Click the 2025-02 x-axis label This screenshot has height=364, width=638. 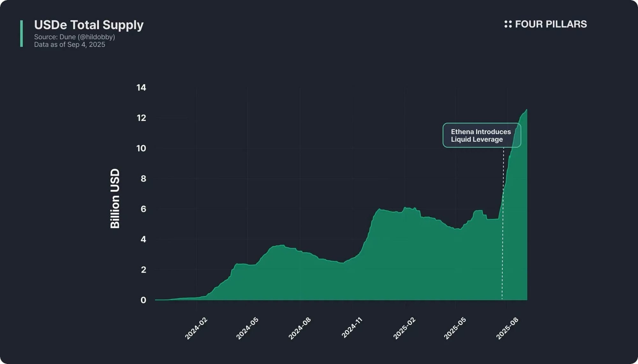point(404,328)
